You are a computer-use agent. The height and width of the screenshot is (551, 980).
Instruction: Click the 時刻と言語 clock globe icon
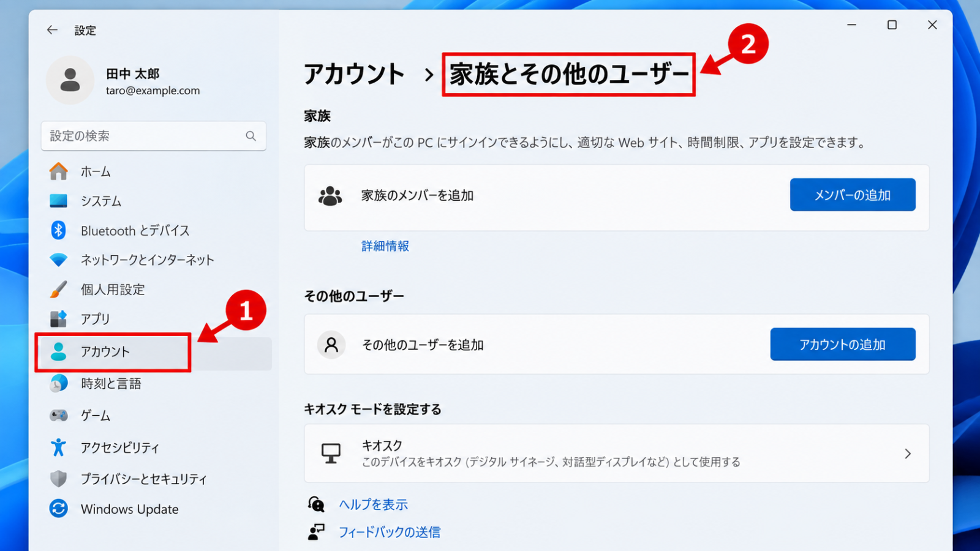[59, 383]
